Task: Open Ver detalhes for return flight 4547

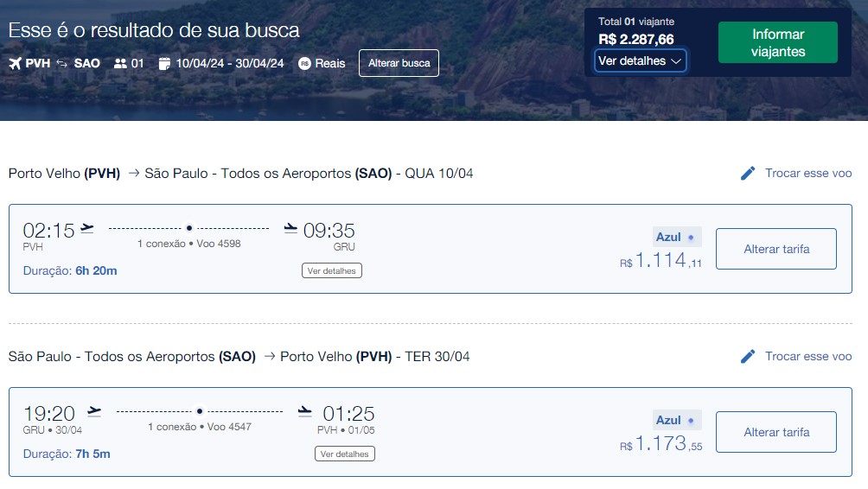Action: pyautogui.click(x=344, y=454)
